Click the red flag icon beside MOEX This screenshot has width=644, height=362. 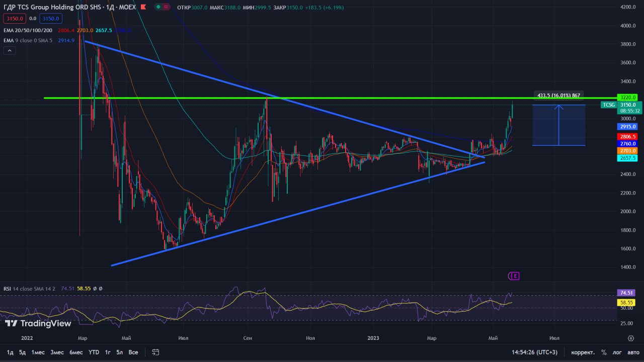143,7
